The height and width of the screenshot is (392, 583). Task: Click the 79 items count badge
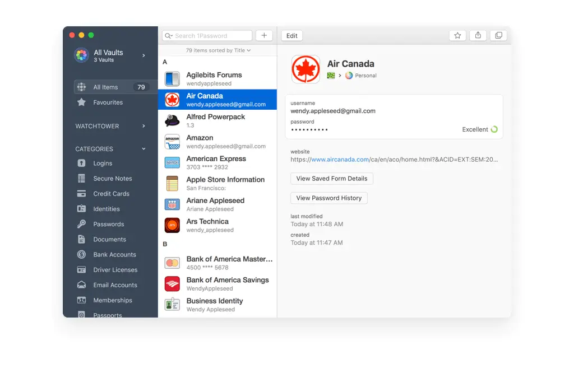click(141, 87)
